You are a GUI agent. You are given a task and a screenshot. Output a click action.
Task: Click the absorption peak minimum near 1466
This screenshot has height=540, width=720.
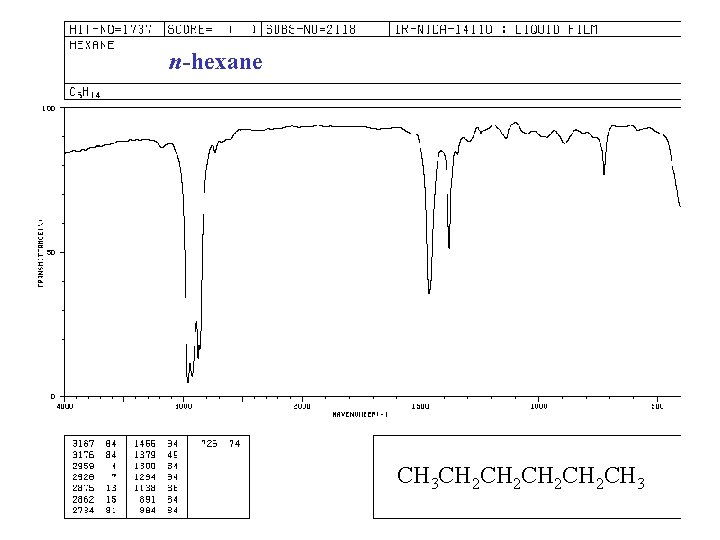point(429,292)
